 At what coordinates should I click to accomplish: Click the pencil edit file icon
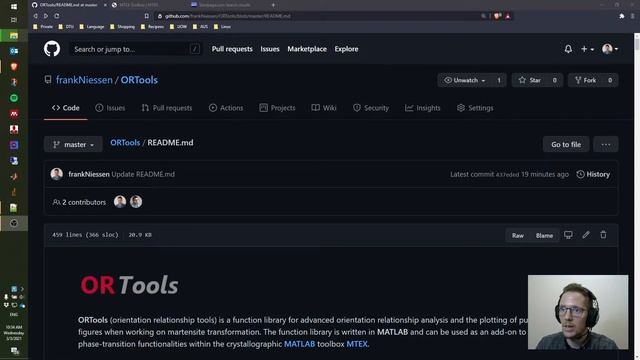[x=586, y=235]
